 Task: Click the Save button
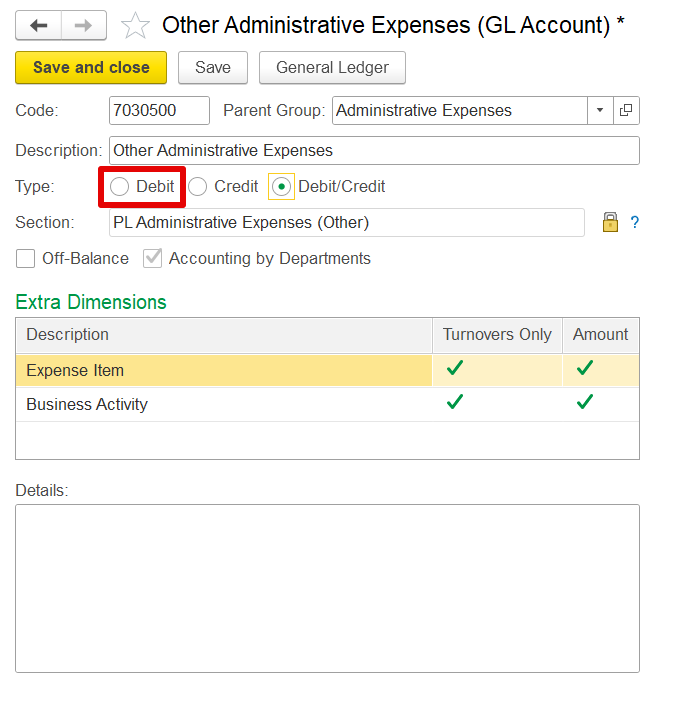213,68
